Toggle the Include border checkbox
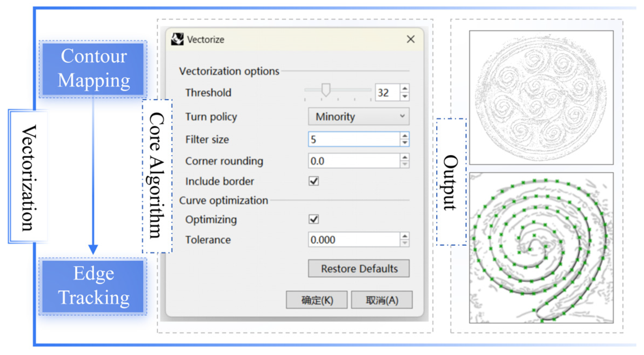The height and width of the screenshot is (355, 644). point(314,181)
